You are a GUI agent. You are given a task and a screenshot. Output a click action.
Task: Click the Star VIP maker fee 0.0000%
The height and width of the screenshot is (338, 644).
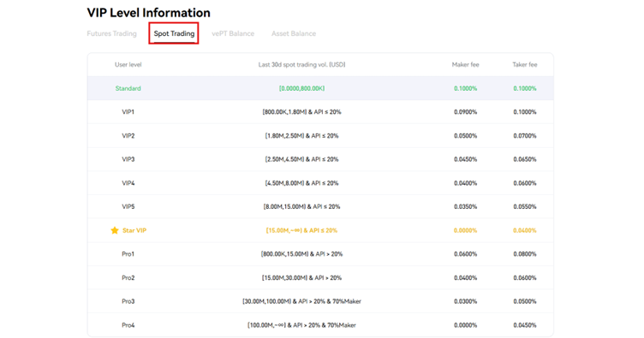pyautogui.click(x=465, y=230)
